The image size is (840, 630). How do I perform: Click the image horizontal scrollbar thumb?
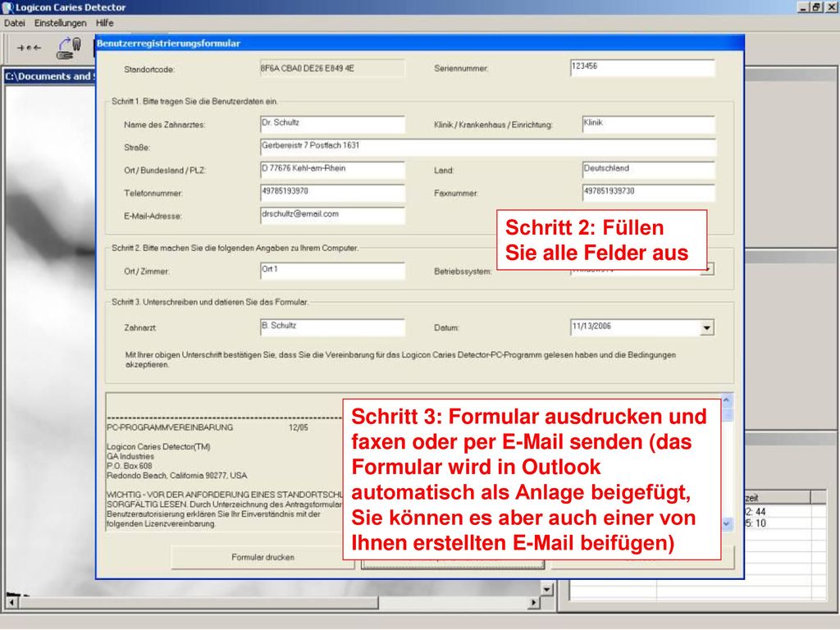tap(198, 603)
